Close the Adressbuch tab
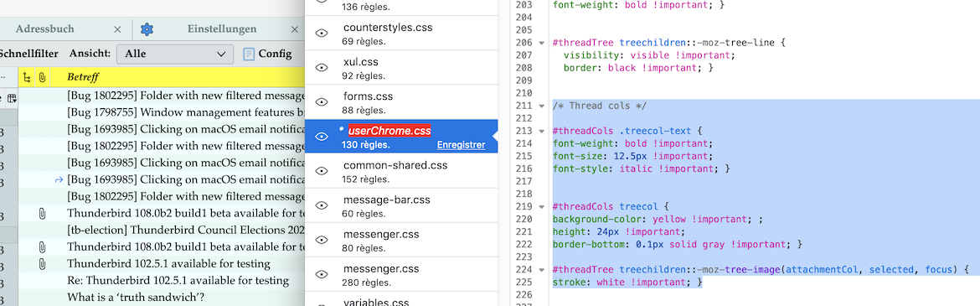The image size is (980, 306). point(117,29)
